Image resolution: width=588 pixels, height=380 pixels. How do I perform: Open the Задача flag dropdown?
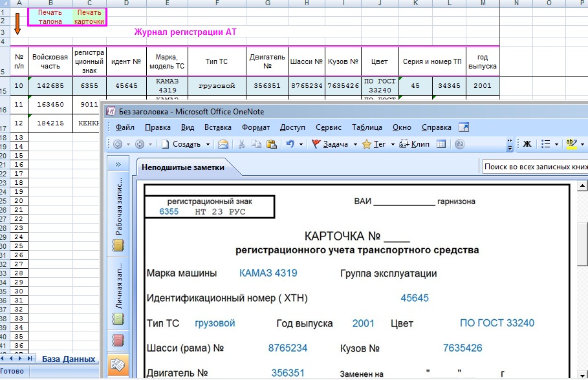tap(356, 143)
